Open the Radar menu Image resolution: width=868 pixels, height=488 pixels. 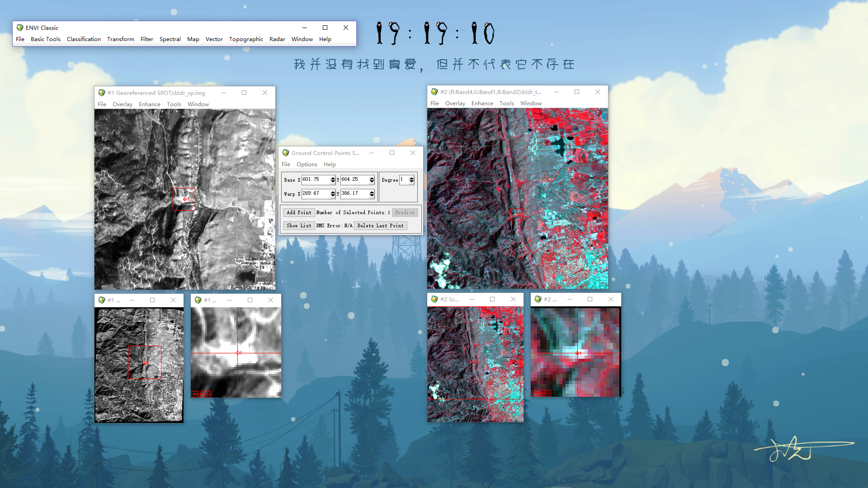pyautogui.click(x=277, y=39)
